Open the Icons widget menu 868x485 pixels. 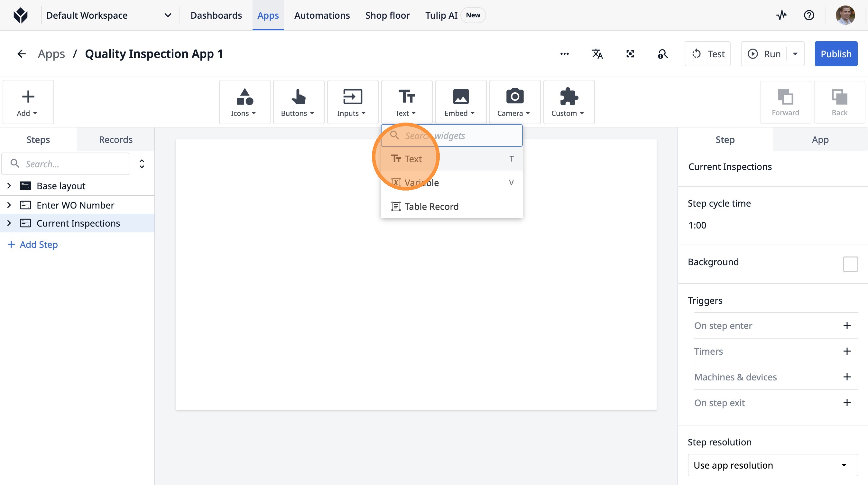(x=244, y=102)
